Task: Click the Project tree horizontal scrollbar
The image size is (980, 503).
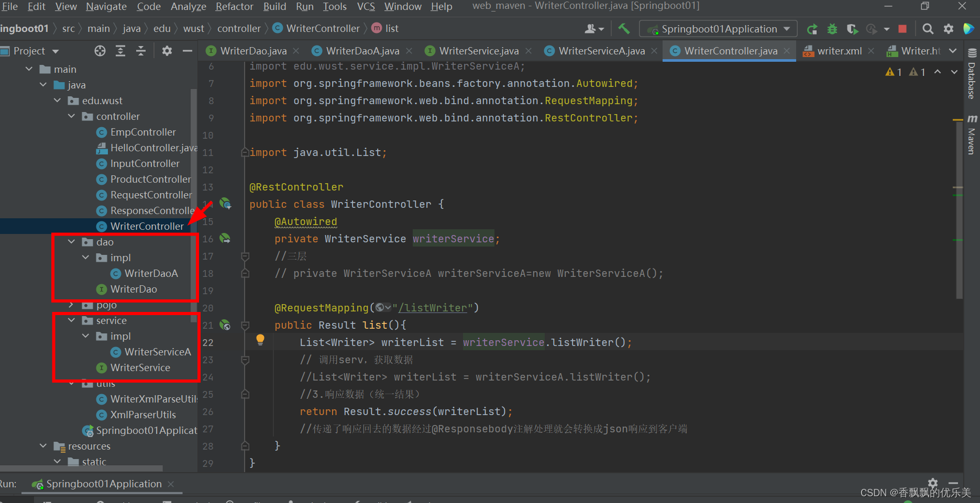Action: pos(81,468)
